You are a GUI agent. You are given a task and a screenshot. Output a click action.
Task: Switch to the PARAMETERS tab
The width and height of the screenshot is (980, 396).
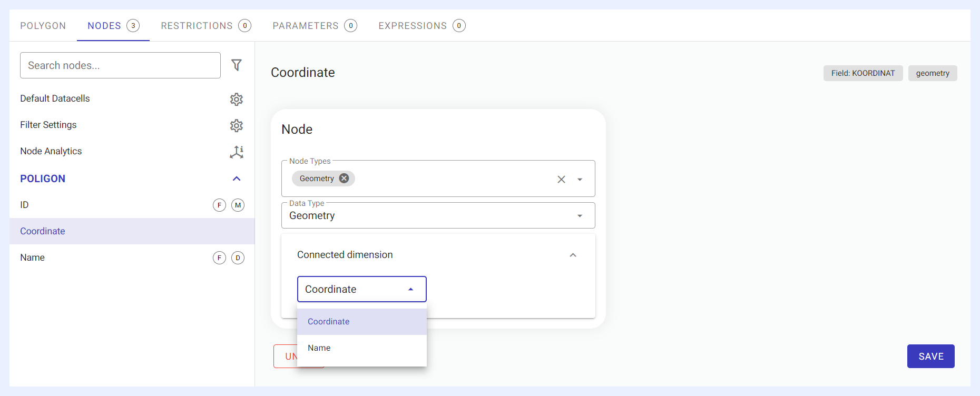point(315,26)
